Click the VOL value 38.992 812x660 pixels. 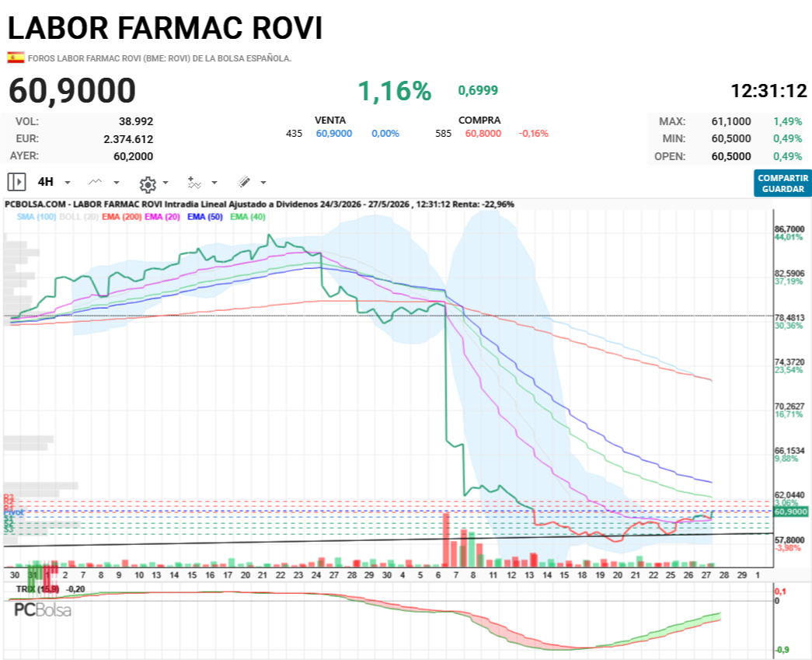coord(136,121)
